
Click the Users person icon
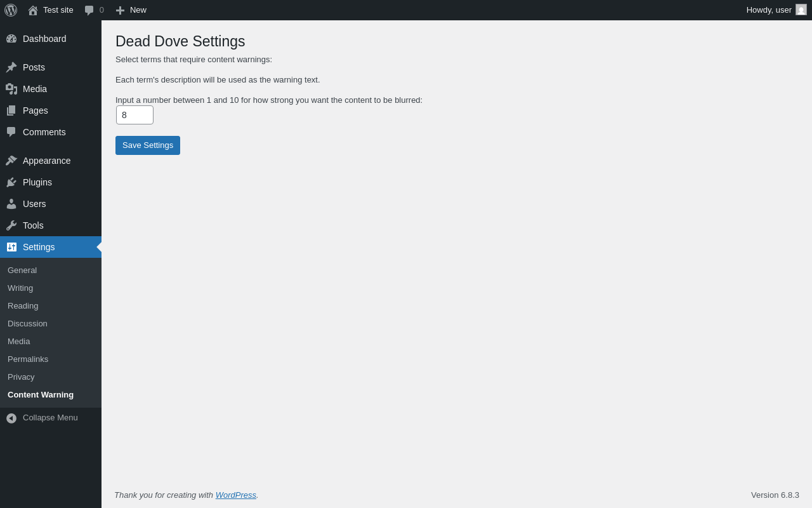[11, 204]
